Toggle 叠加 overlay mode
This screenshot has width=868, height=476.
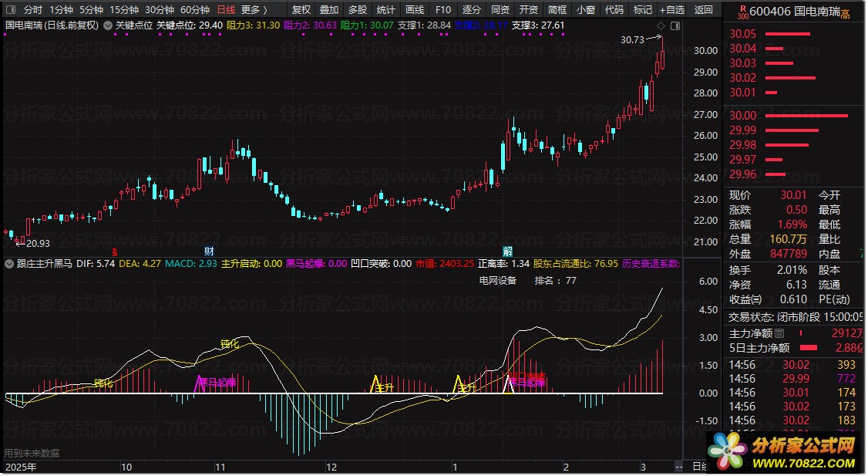click(328, 10)
